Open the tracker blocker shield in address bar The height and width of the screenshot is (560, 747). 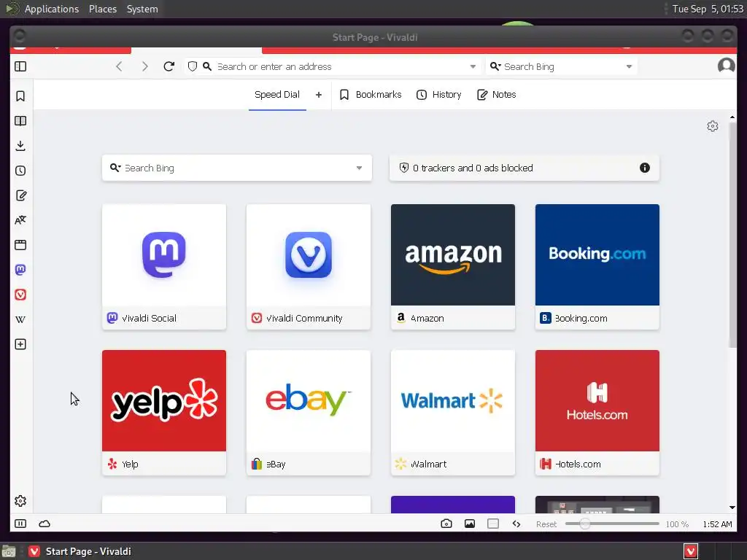[193, 66]
